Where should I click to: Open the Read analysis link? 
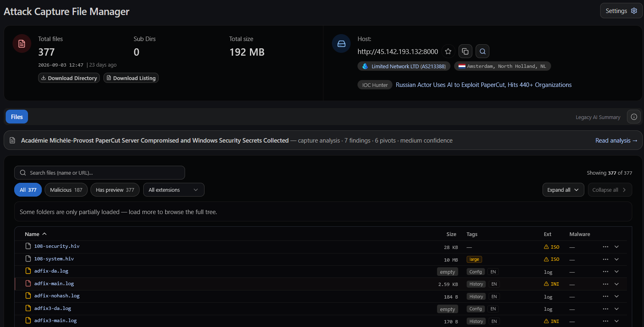point(616,141)
